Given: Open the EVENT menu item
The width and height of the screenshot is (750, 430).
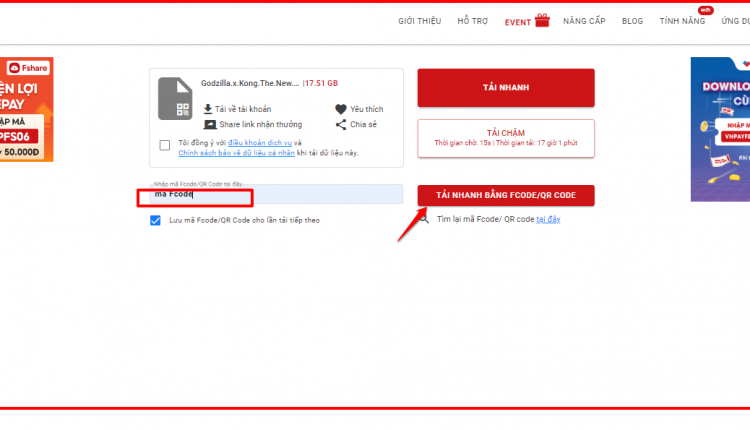Looking at the screenshot, I should [x=518, y=22].
